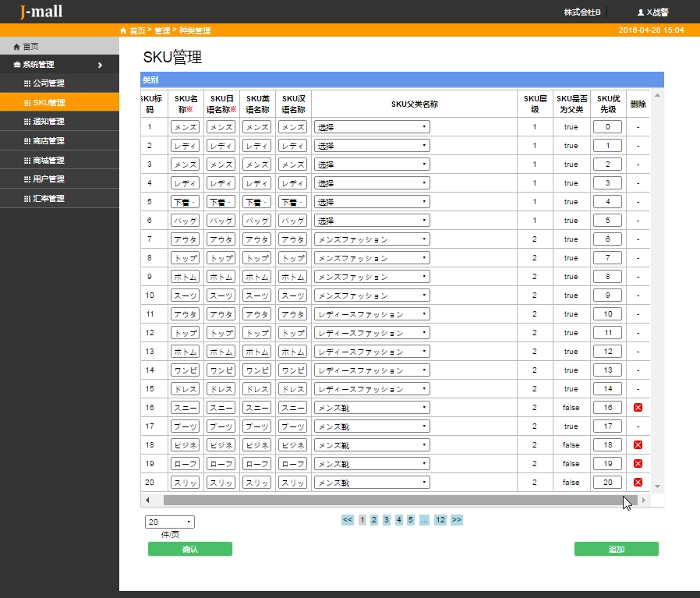Expand the 系统管理 sidebar arrow
Screen dimensions: 700x598
click(100, 65)
